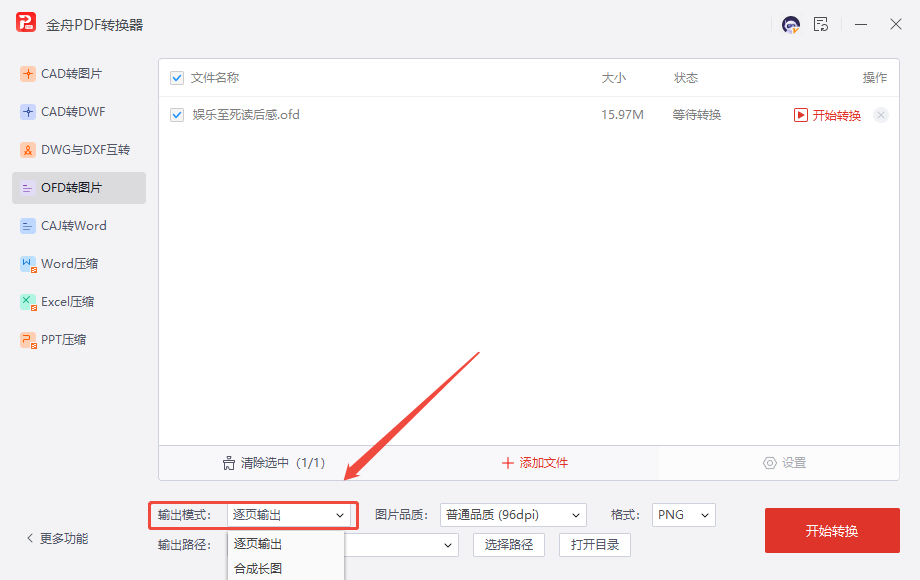Click the PPT压缩 sidebar icon
Image resolution: width=920 pixels, height=580 pixels.
tap(28, 340)
